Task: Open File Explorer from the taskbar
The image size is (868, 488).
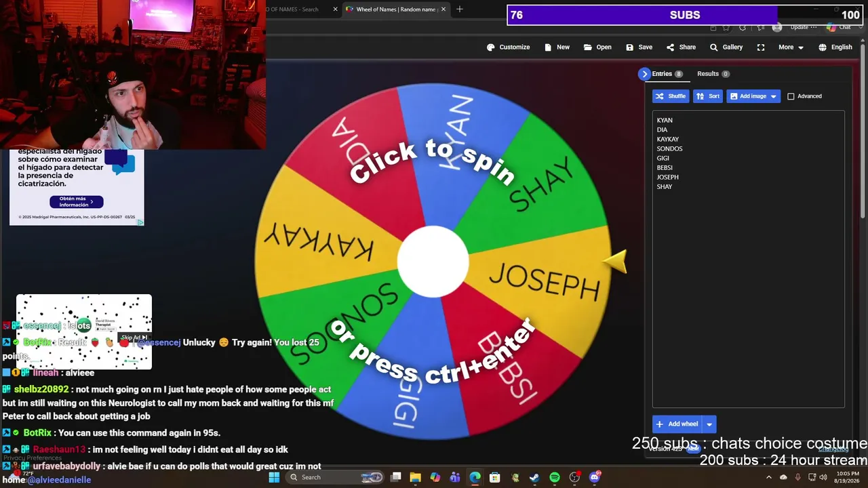Action: 415,477
